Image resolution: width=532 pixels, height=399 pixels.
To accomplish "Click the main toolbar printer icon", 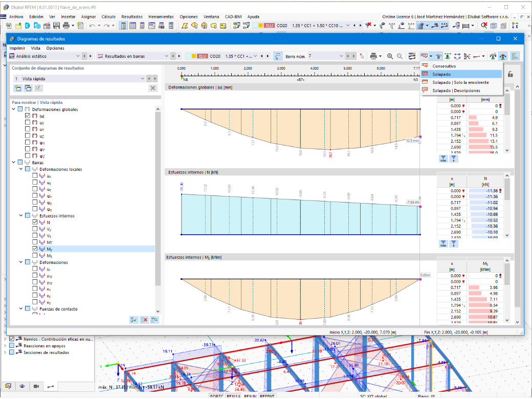I will (66, 26).
